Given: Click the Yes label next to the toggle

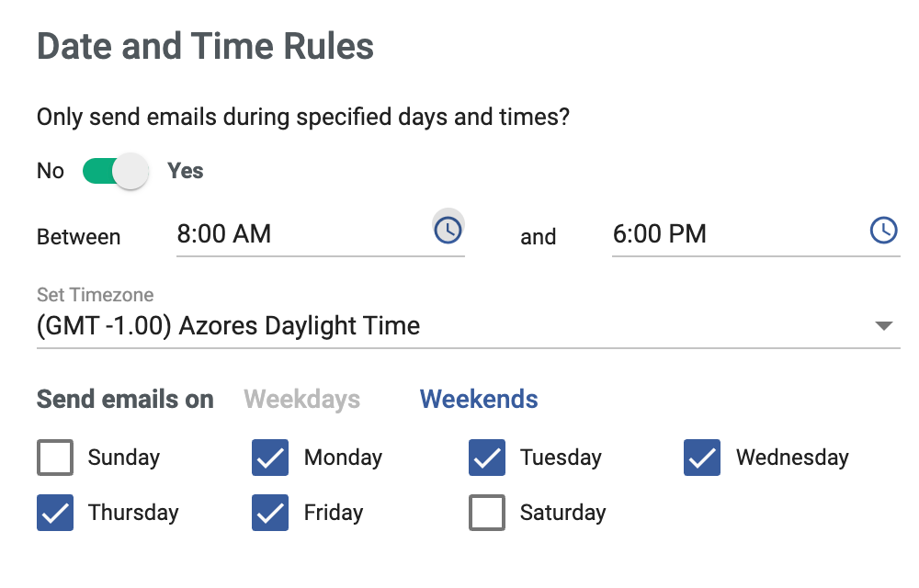Looking at the screenshot, I should point(184,171).
